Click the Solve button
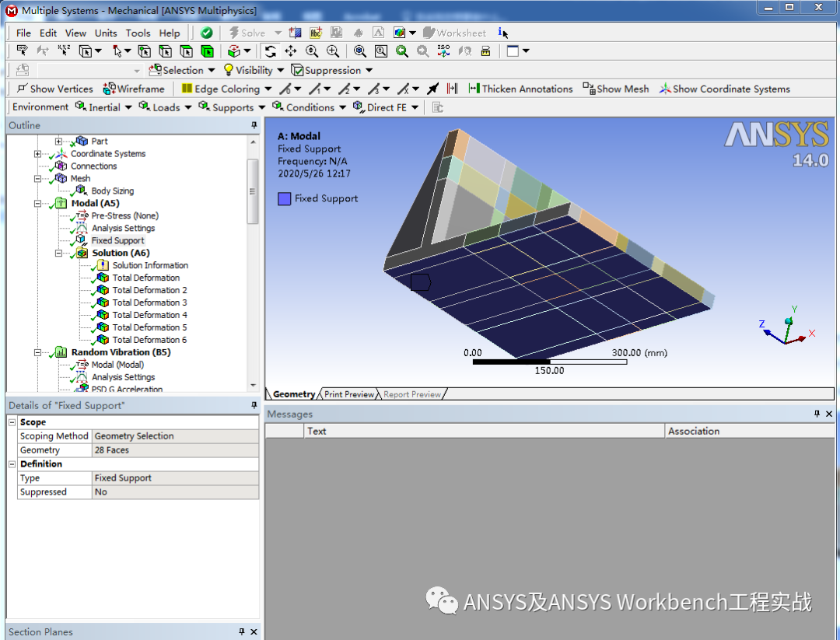840x640 pixels. (247, 33)
